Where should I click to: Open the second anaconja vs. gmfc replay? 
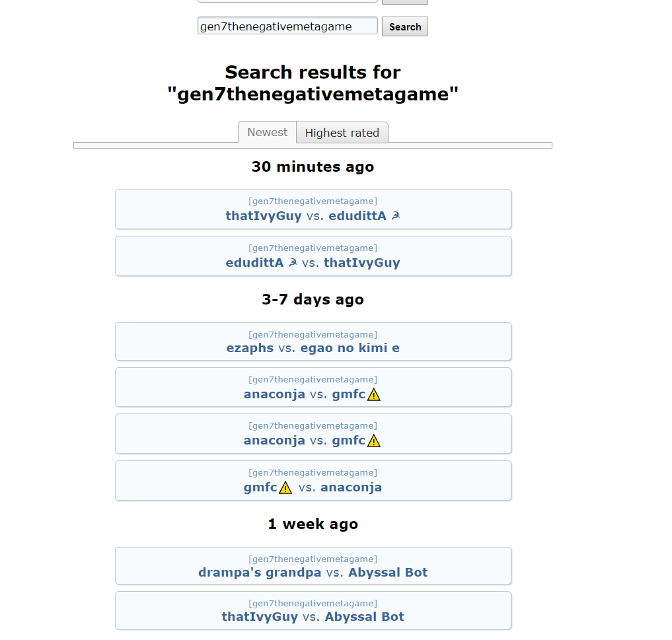coord(313,433)
